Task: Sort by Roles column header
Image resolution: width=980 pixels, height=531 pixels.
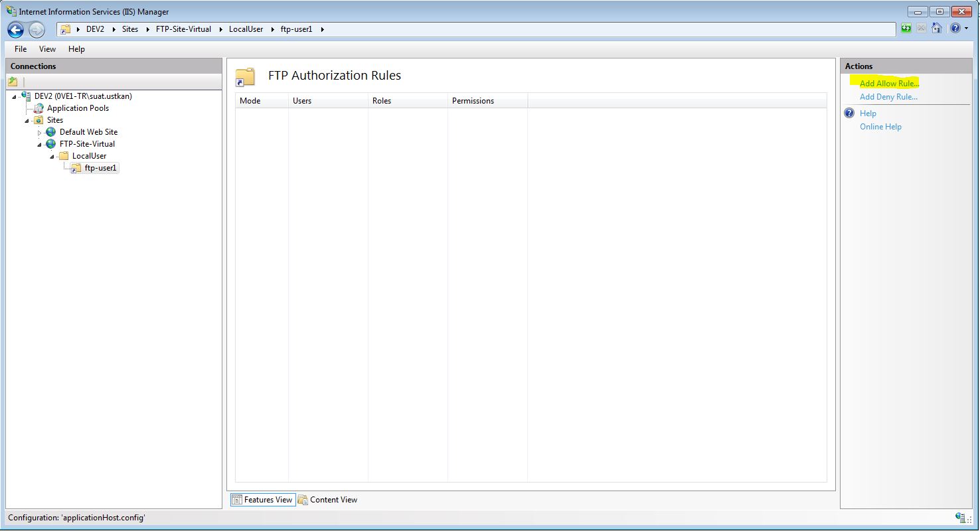Action: 408,101
